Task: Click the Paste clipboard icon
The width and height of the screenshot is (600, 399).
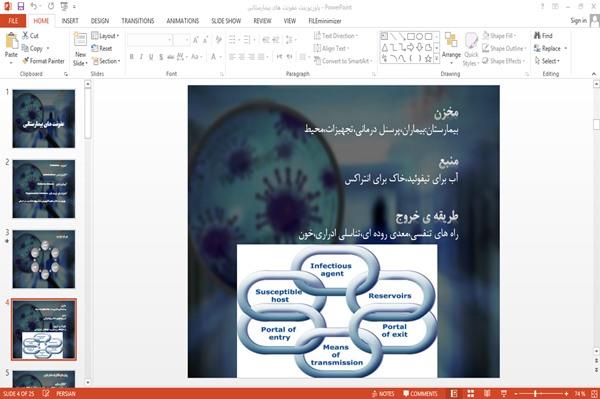Action: pyautogui.click(x=11, y=40)
